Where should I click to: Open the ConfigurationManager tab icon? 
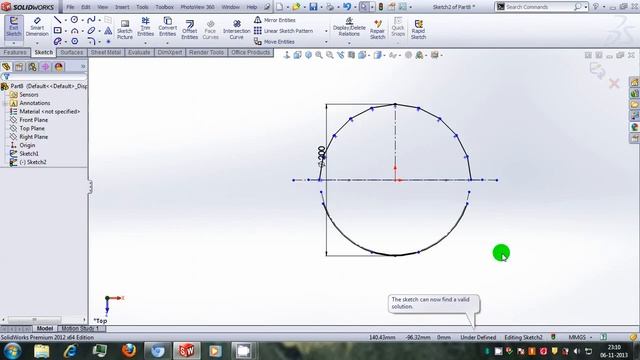[x=32, y=67]
